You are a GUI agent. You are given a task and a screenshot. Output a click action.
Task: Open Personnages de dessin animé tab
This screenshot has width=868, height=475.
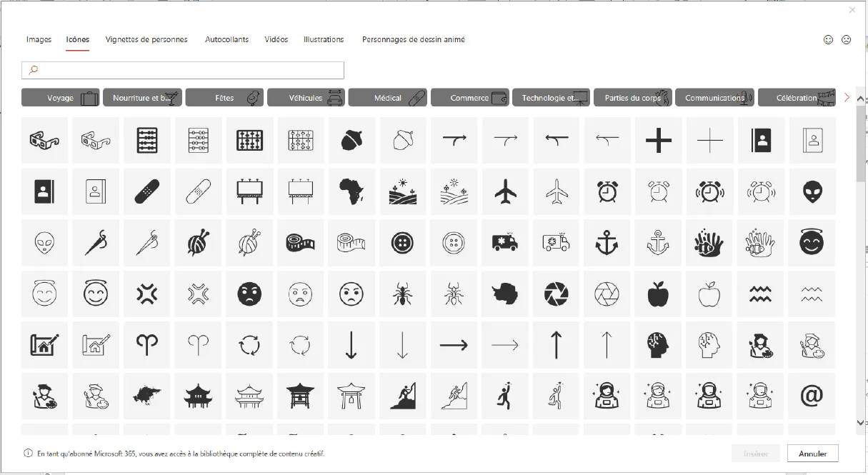(414, 39)
